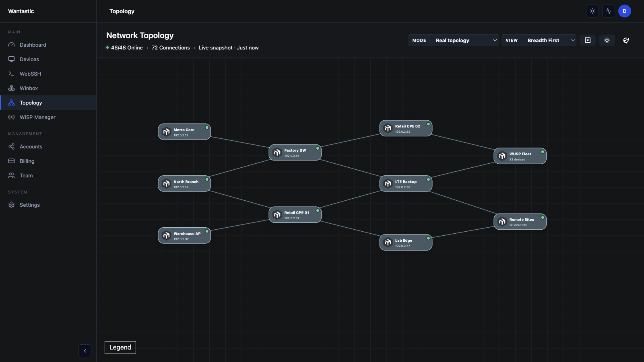Click the '46/48 Online' status text
The height and width of the screenshot is (362, 644).
(127, 47)
